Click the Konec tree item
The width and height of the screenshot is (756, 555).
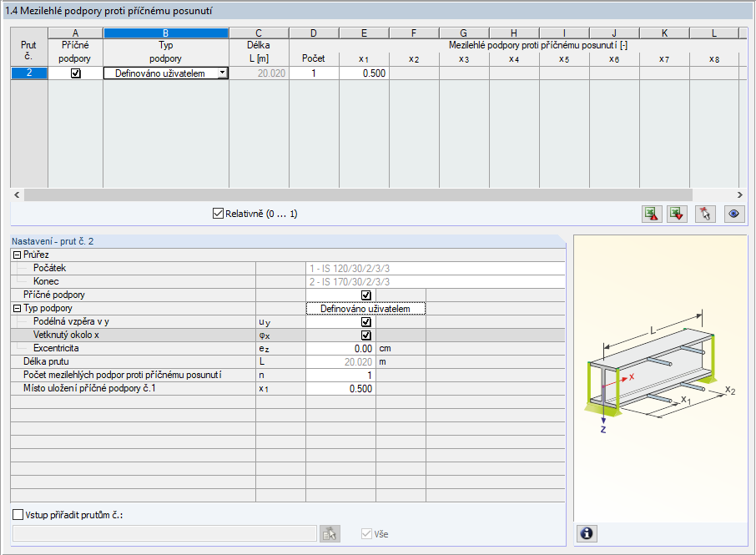coord(46,281)
